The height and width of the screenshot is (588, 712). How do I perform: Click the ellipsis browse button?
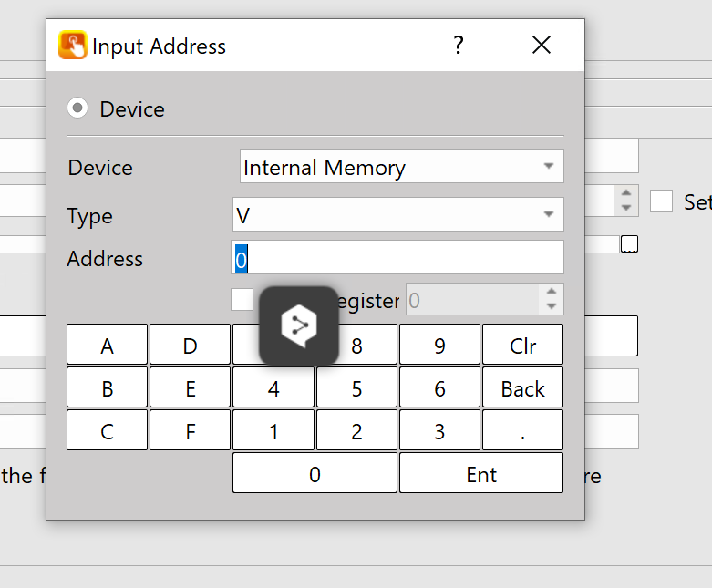point(629,244)
